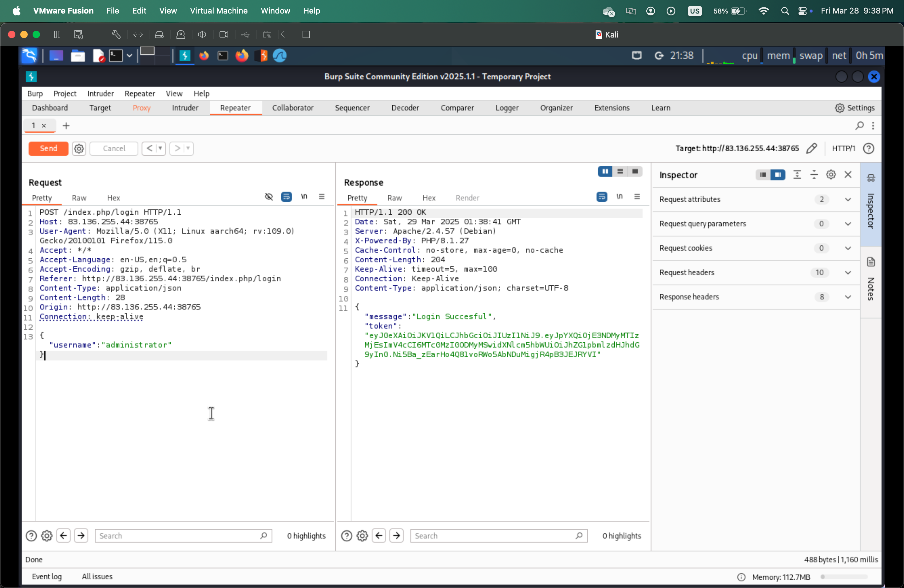Image resolution: width=904 pixels, height=588 pixels.
Task: Open the Proxy tool tab
Action: (x=142, y=108)
